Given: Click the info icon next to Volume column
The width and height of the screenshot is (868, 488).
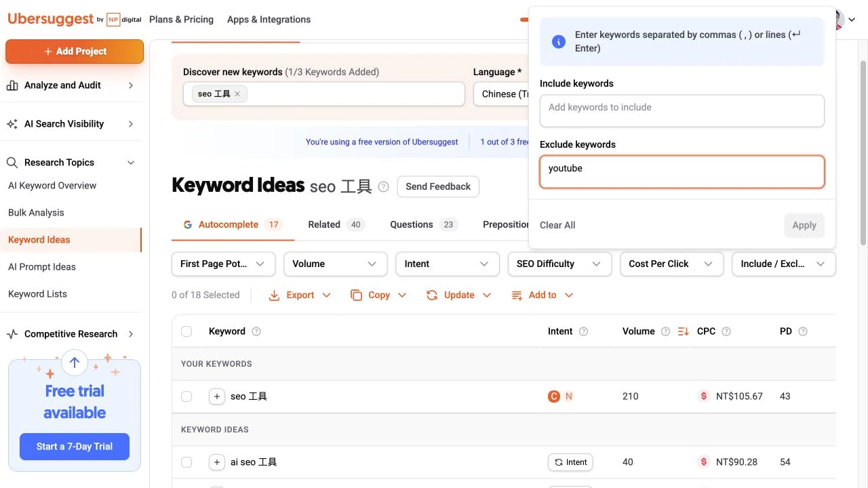Looking at the screenshot, I should (x=665, y=331).
